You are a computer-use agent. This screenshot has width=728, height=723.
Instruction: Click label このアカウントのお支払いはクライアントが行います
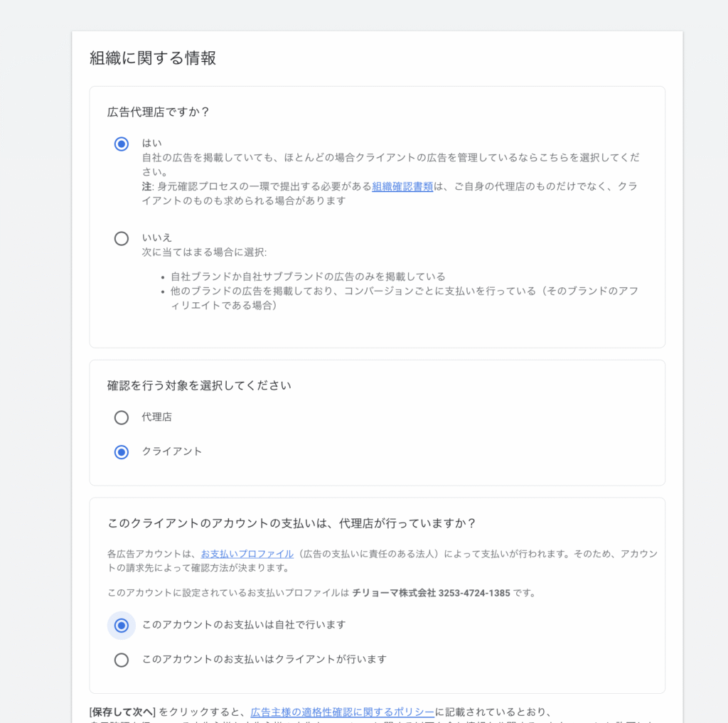tap(264, 660)
